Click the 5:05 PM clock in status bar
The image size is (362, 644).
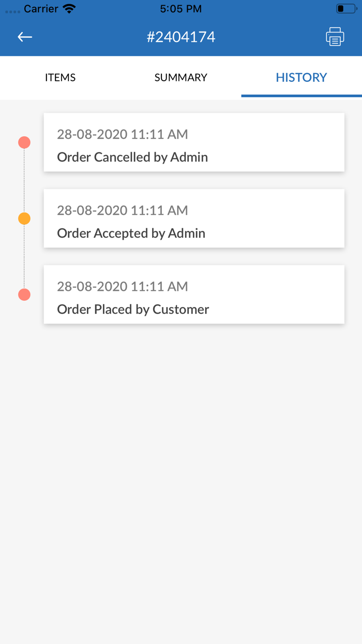pos(180,9)
